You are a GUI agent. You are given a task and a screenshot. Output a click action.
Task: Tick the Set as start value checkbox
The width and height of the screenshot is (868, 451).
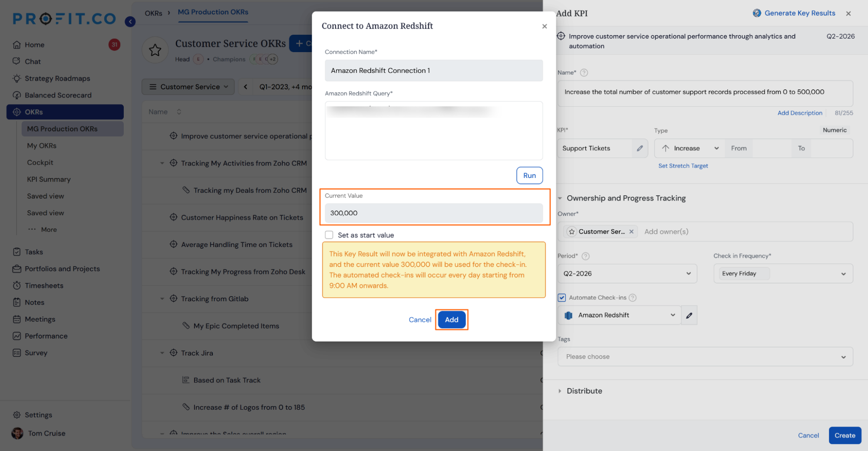pyautogui.click(x=329, y=235)
